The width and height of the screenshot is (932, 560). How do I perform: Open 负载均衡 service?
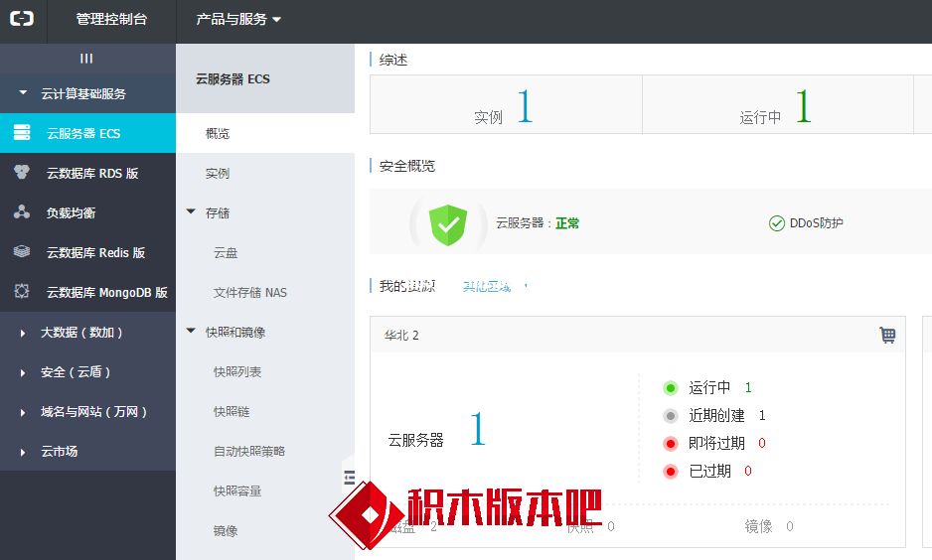tap(71, 212)
